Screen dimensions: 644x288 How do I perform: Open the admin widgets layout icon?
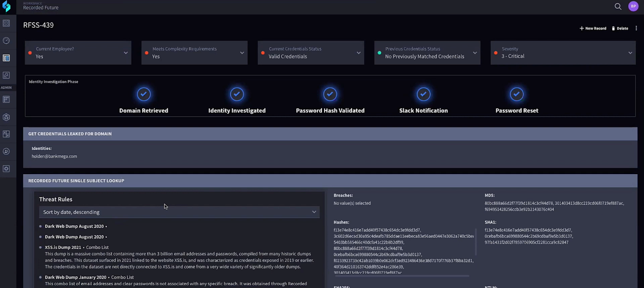coord(6,134)
